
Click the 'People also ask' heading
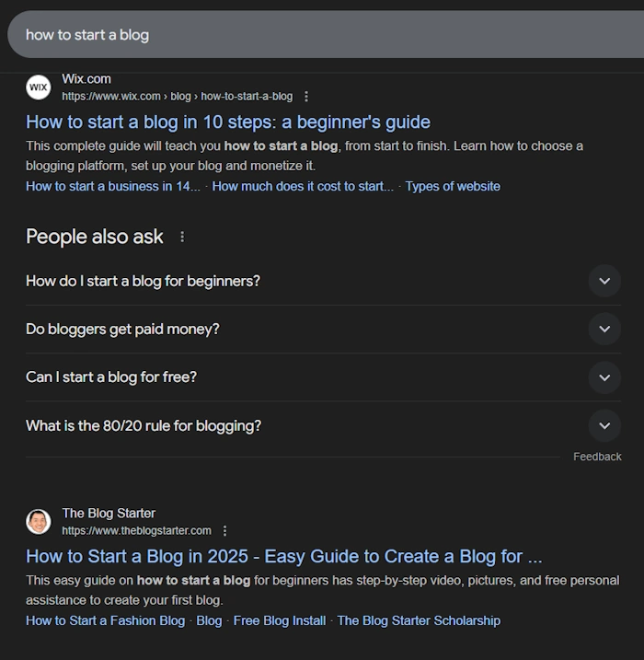[x=94, y=237]
